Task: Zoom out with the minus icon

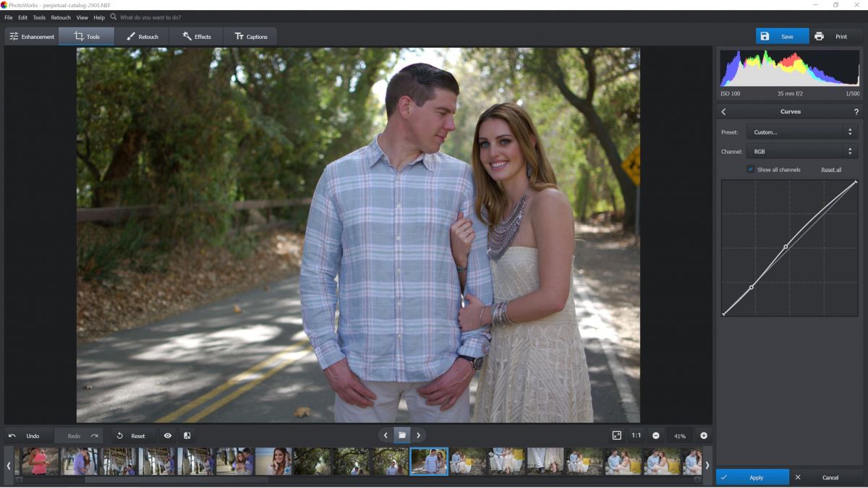Action: (x=657, y=435)
